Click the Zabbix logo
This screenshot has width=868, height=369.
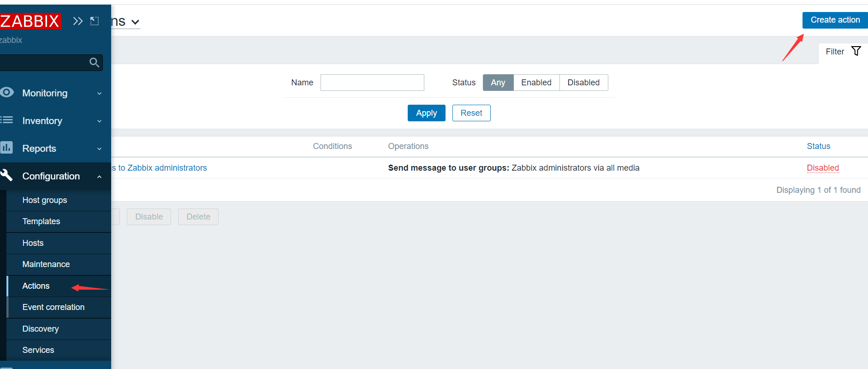coord(30,21)
